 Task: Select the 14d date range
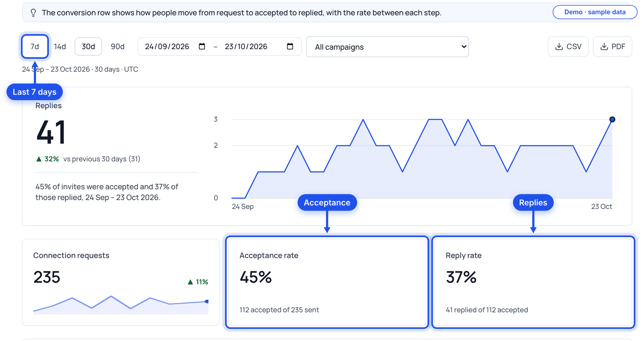pyautogui.click(x=60, y=47)
